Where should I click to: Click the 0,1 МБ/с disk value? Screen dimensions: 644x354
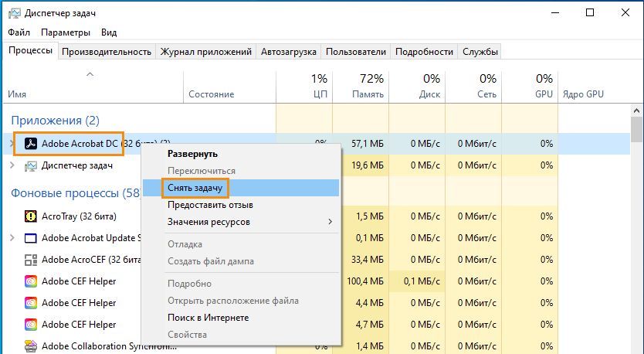[x=422, y=281]
